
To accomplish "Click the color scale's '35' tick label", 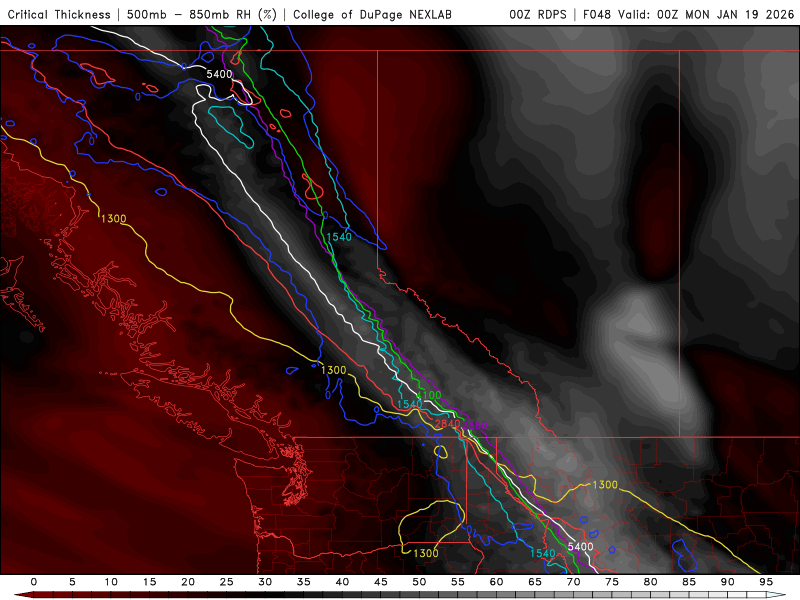I will (304, 582).
